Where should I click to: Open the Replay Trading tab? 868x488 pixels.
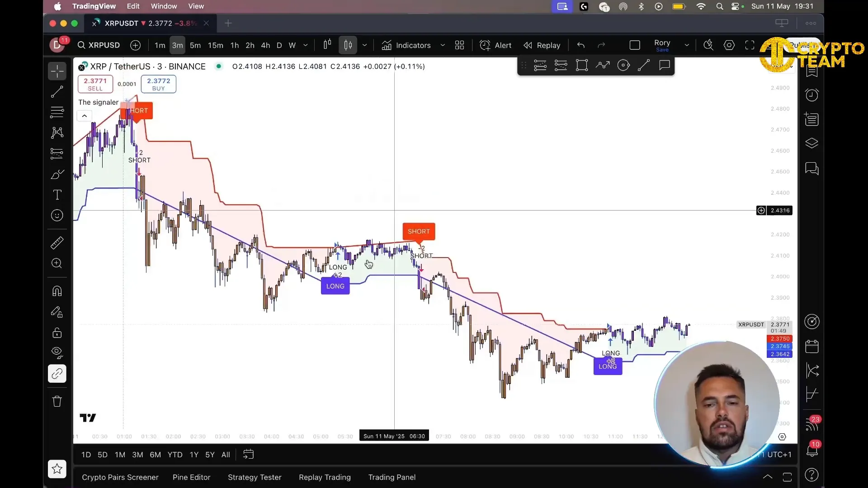pos(325,477)
